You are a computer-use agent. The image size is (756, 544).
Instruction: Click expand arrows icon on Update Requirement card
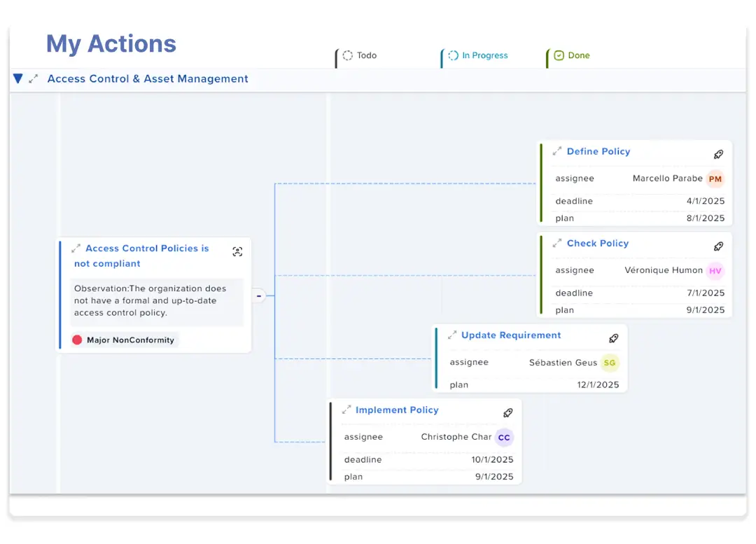pos(452,335)
